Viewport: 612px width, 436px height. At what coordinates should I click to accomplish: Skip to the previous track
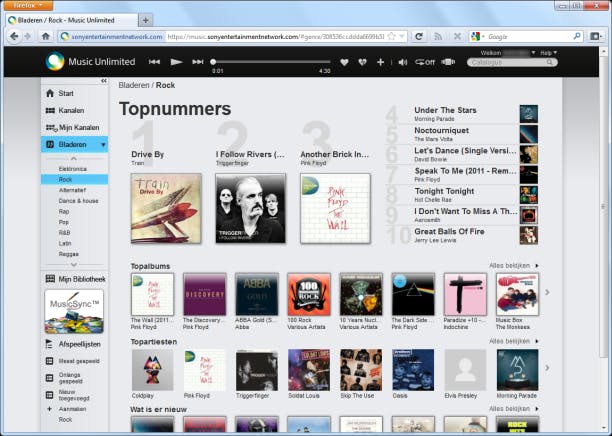(154, 62)
